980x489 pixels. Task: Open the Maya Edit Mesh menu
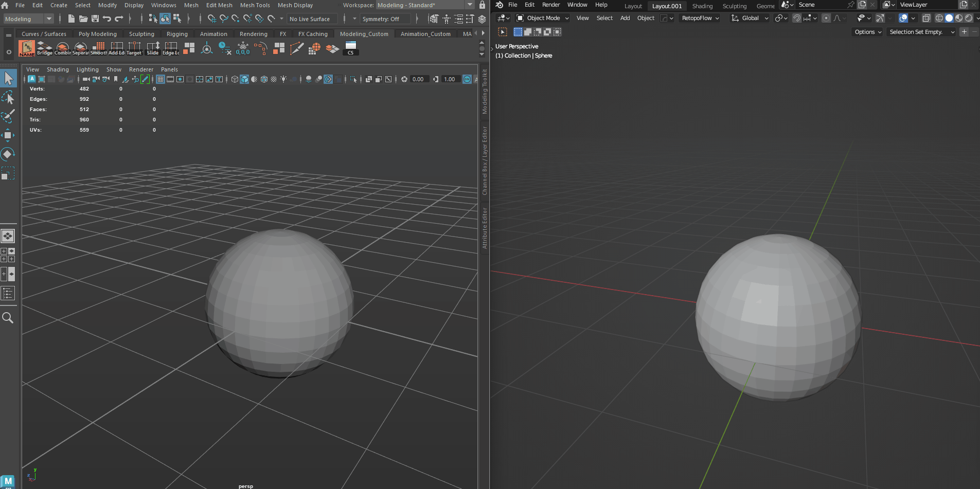(x=219, y=5)
